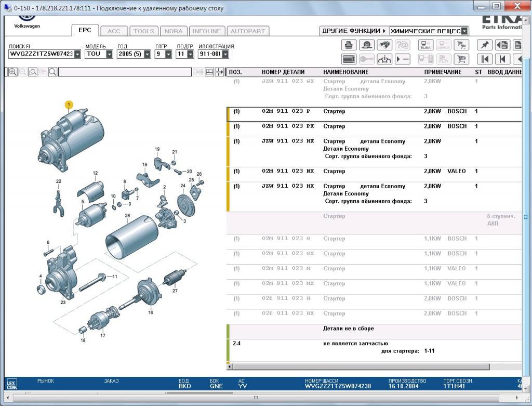This screenshot has height=406, width=532.
Task: Select the greyed part 02M 911 023 M
Action: tap(374, 272)
